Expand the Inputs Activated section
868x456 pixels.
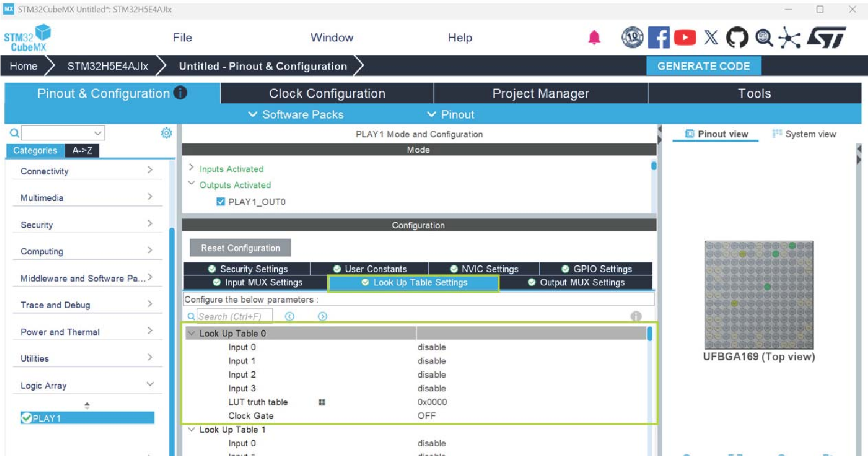pos(191,167)
